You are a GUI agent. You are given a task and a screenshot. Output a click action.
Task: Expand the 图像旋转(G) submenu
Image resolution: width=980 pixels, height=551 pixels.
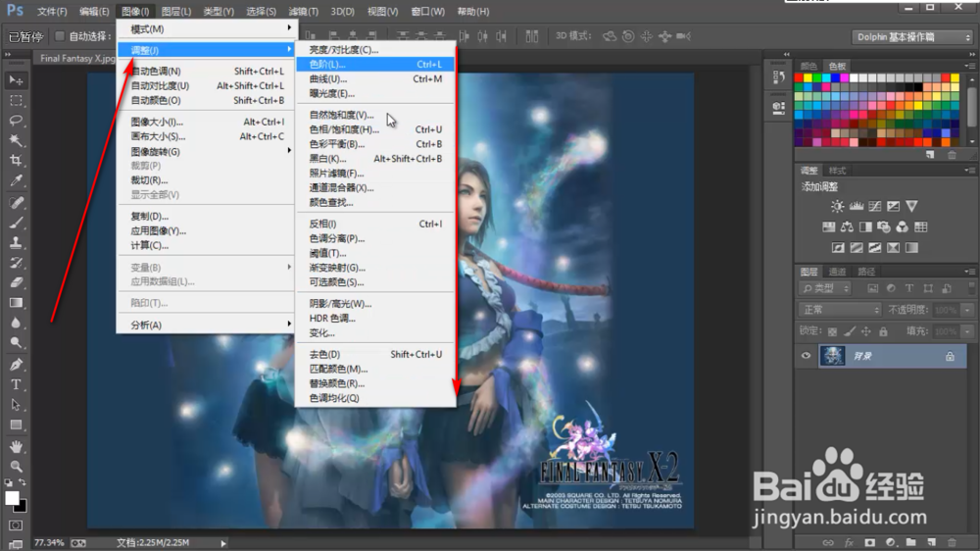(205, 151)
